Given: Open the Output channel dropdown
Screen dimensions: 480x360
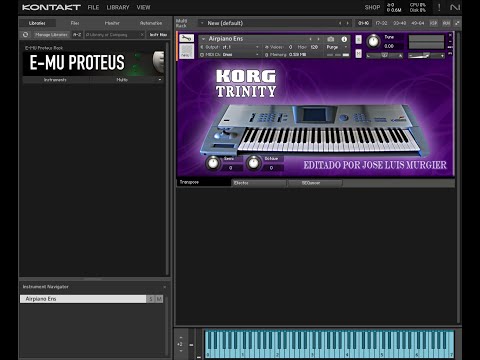Looking at the screenshot, I should pos(257,47).
